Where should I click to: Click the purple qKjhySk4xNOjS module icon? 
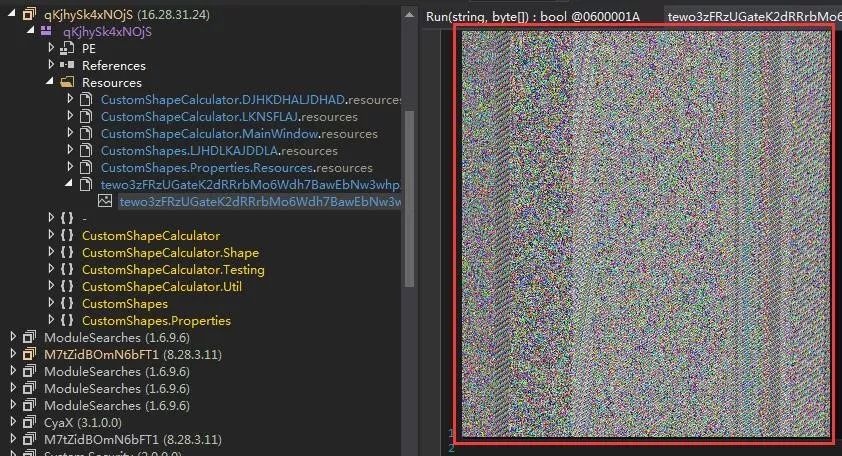click(46, 32)
